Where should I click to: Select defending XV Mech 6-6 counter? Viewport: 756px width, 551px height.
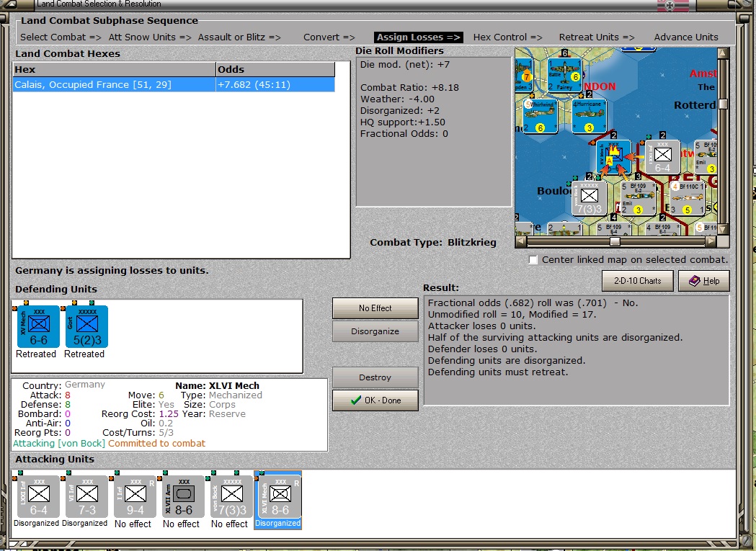point(39,326)
